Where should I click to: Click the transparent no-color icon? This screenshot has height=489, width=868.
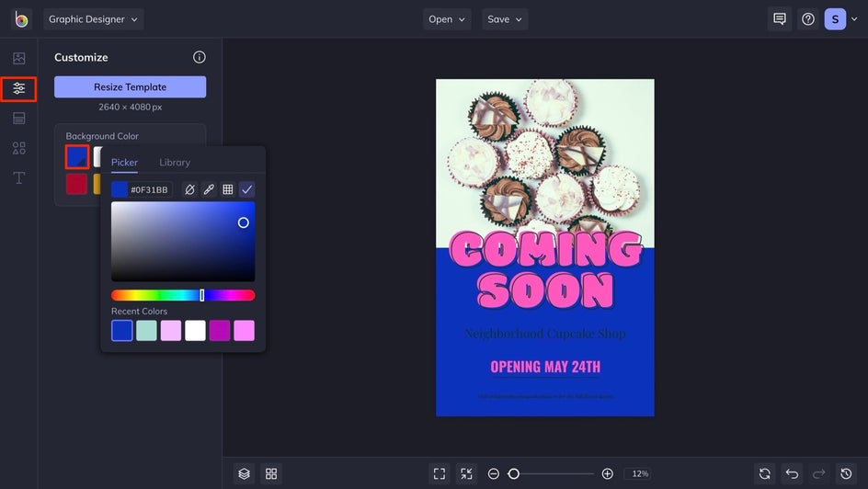pos(189,189)
